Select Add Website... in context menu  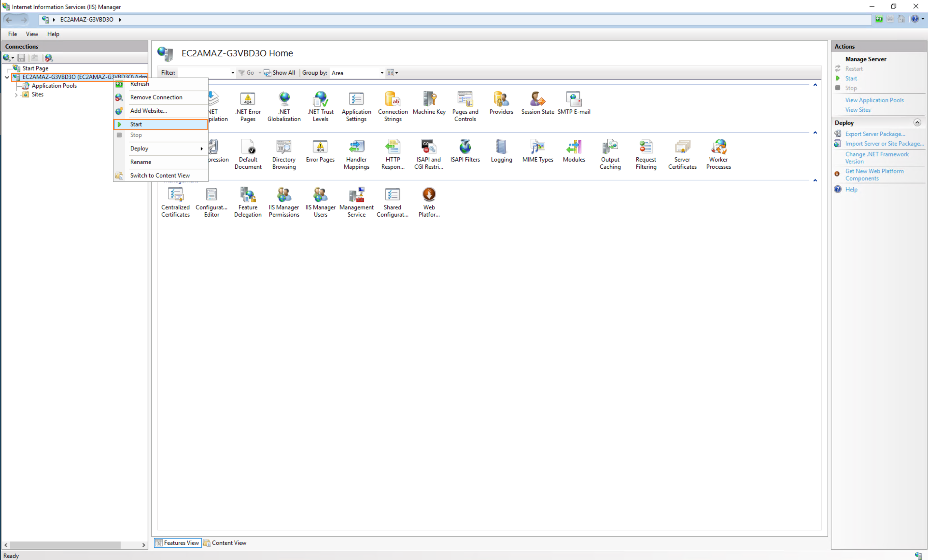160,111
